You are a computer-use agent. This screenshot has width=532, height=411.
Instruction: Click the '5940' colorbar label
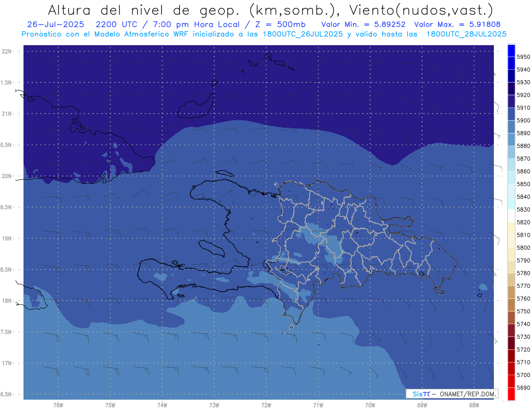coord(524,70)
